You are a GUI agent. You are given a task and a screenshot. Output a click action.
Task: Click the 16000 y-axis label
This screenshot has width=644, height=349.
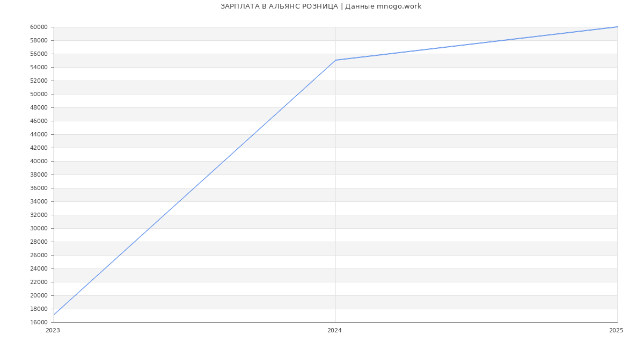click(39, 322)
